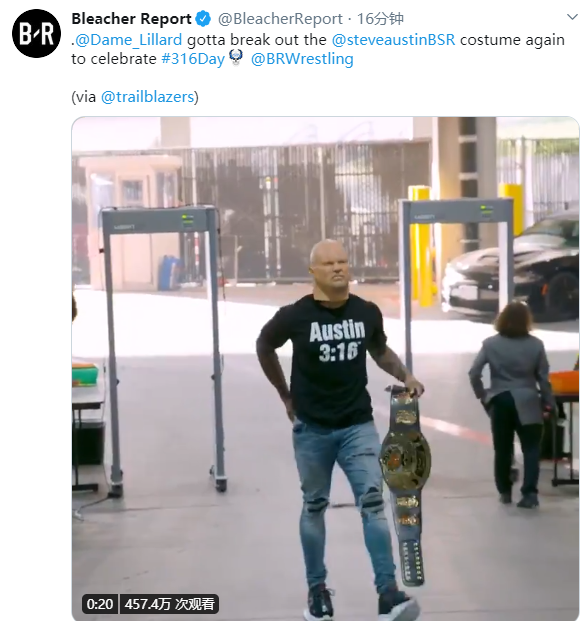Click the black car in the video

pyautogui.click(x=511, y=269)
